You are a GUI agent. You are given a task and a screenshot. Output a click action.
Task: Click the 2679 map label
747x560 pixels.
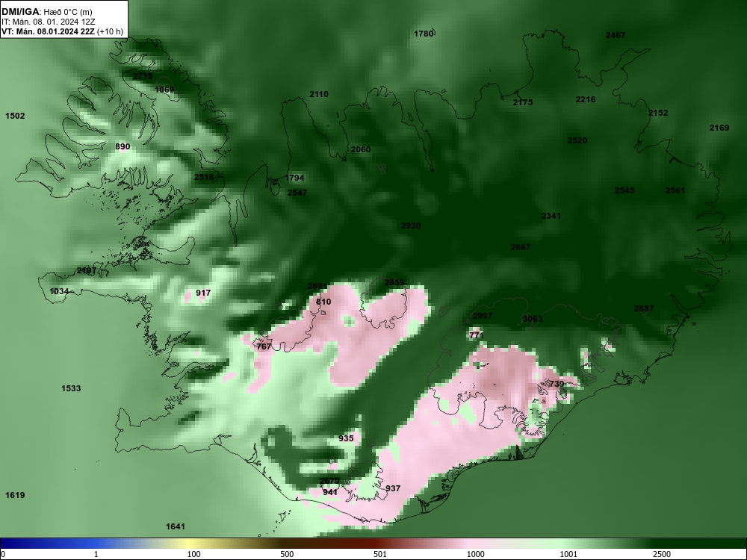click(x=329, y=481)
